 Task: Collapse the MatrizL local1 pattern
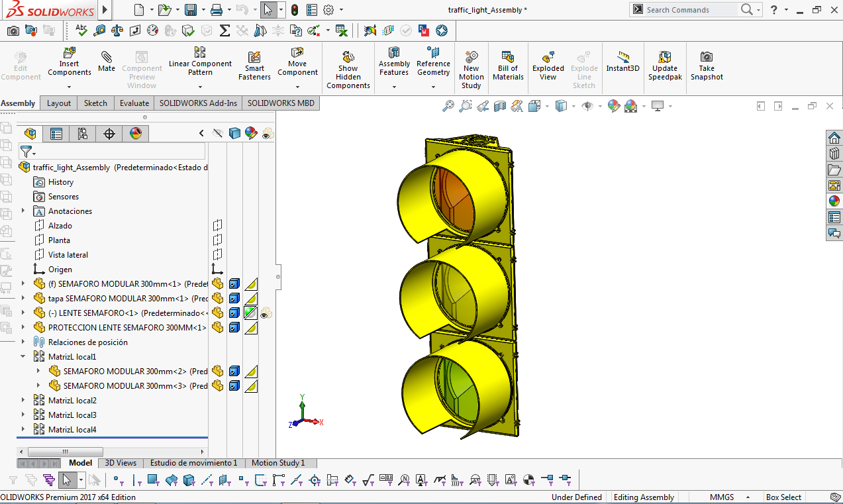23,356
